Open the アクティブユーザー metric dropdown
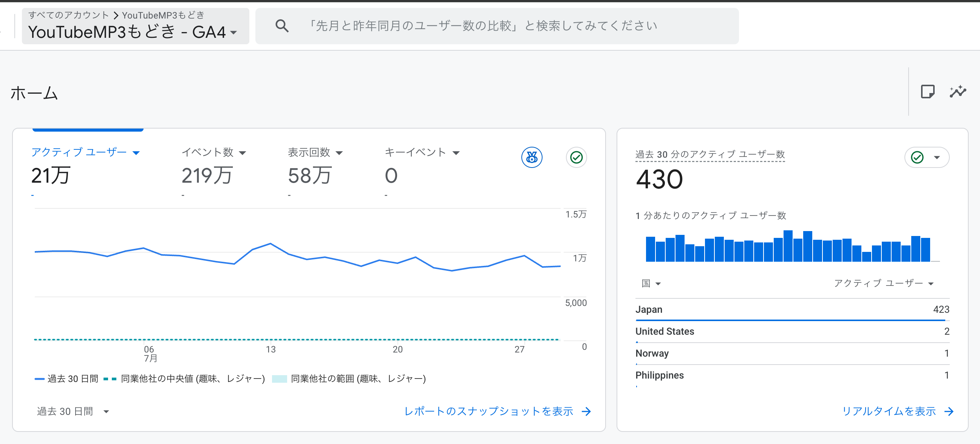Screen dimensions: 980x444 [137, 152]
